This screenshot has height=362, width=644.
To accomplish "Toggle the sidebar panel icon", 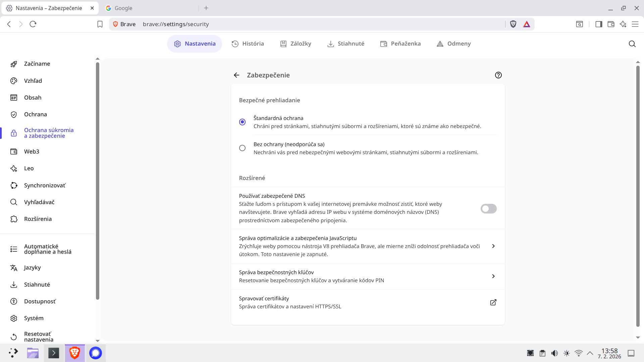I will coord(599,24).
